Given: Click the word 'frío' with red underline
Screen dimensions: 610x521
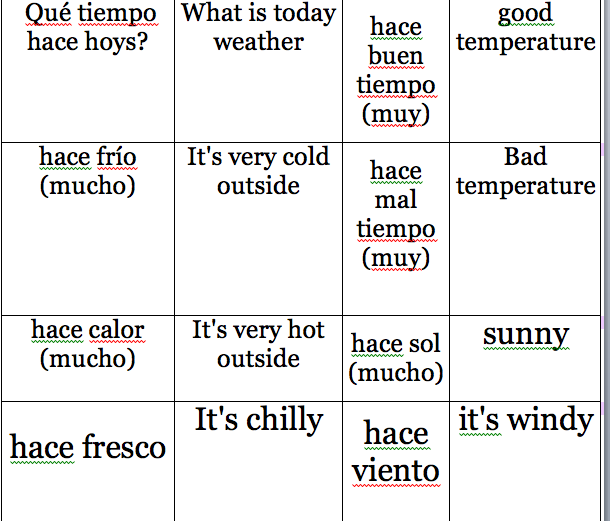Looking at the screenshot, I should tap(117, 157).
